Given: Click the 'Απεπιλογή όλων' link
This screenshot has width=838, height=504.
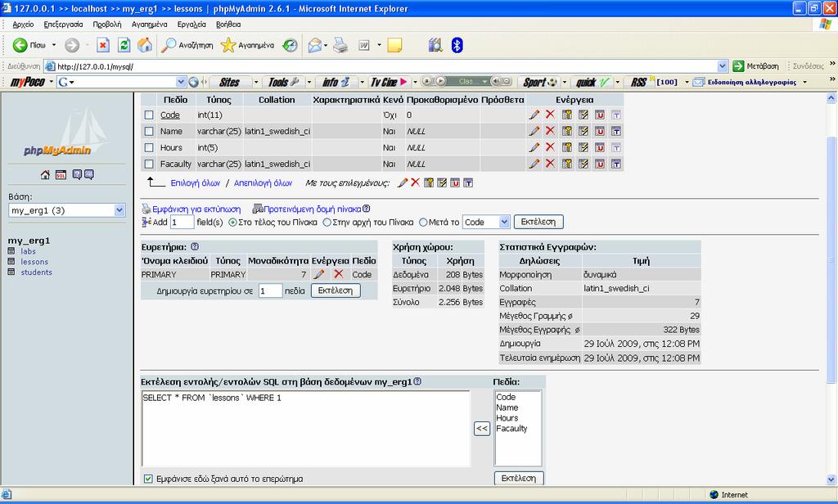Looking at the screenshot, I should click(263, 182).
